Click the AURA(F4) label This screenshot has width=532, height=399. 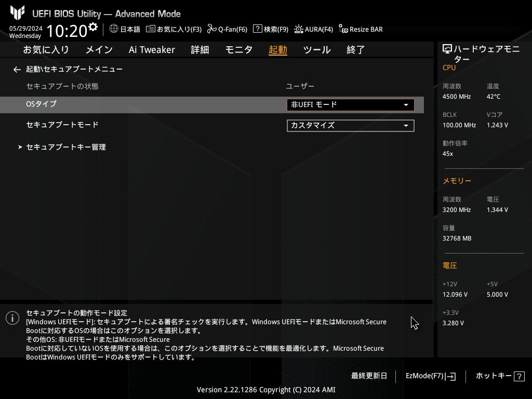click(x=319, y=29)
